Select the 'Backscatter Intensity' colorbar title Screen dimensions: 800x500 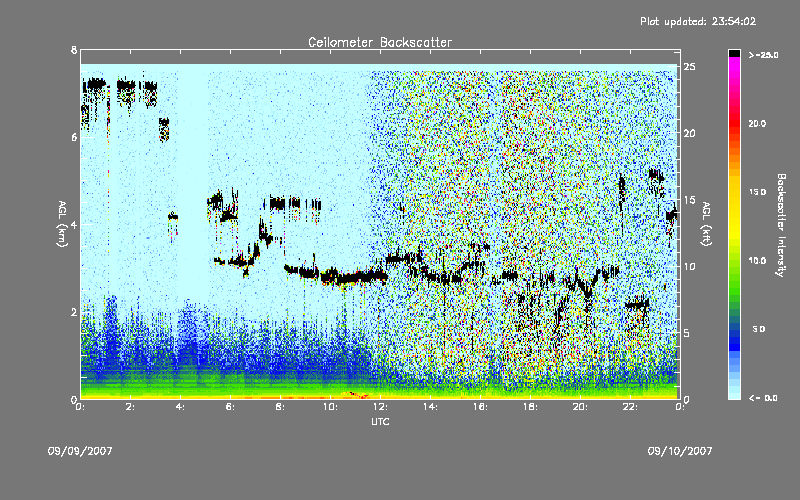click(781, 225)
